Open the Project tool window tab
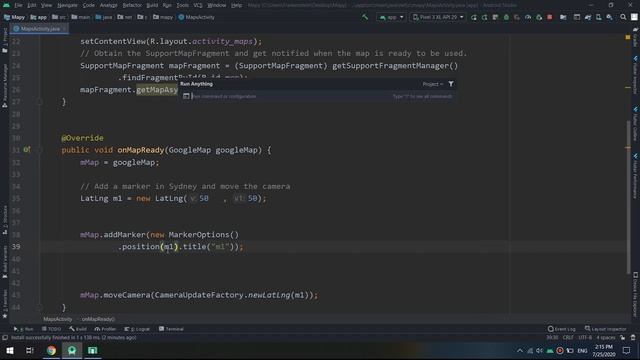 pos(4,40)
